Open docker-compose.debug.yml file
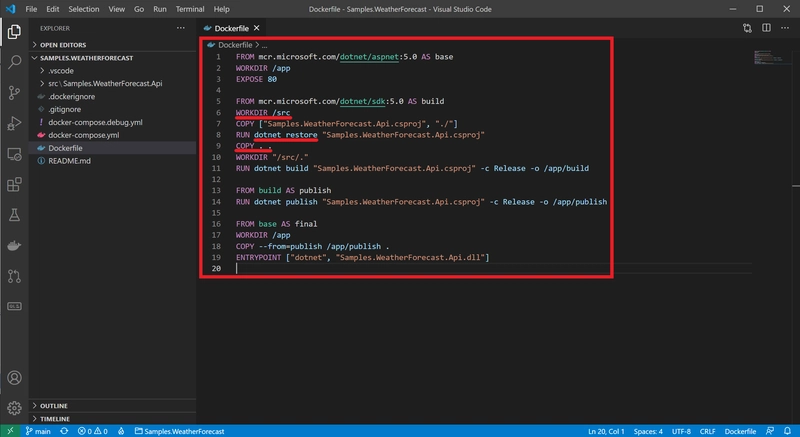The height and width of the screenshot is (437, 800). (112, 122)
